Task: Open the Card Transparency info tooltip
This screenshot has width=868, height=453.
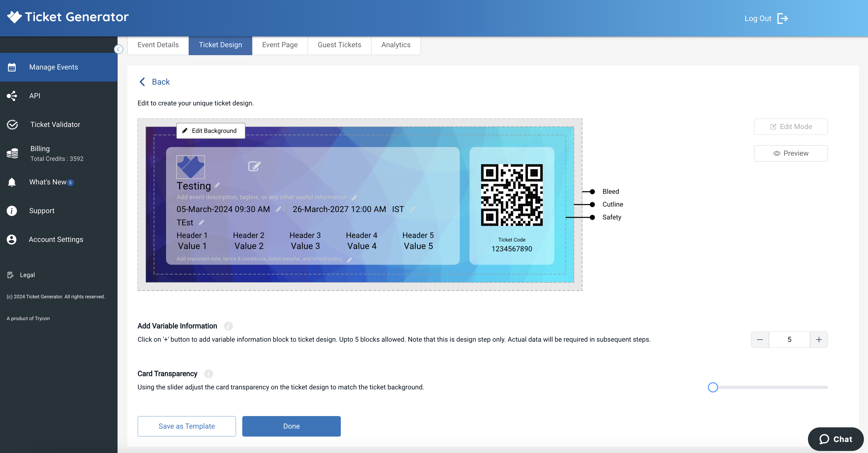Action: (208, 374)
